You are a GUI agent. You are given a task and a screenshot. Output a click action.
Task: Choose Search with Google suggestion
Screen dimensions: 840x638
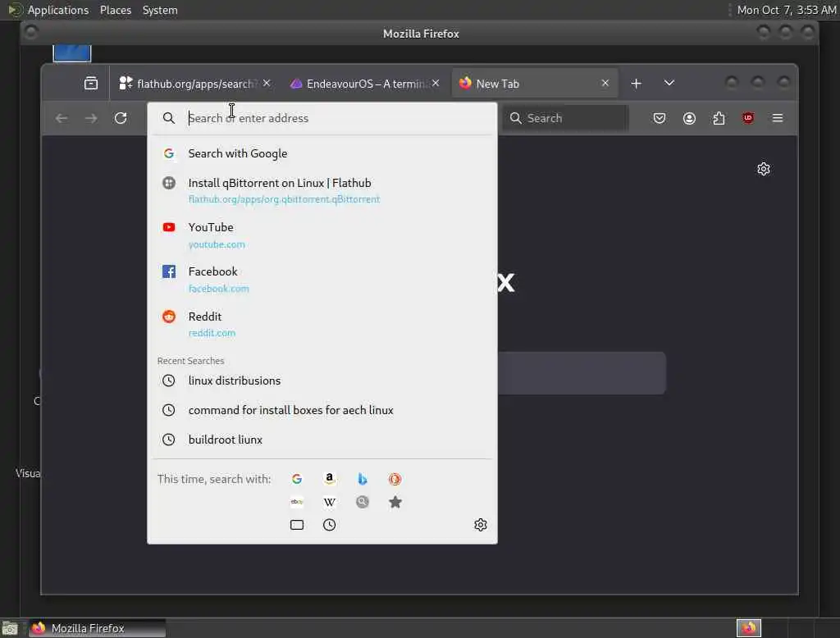tap(322, 153)
